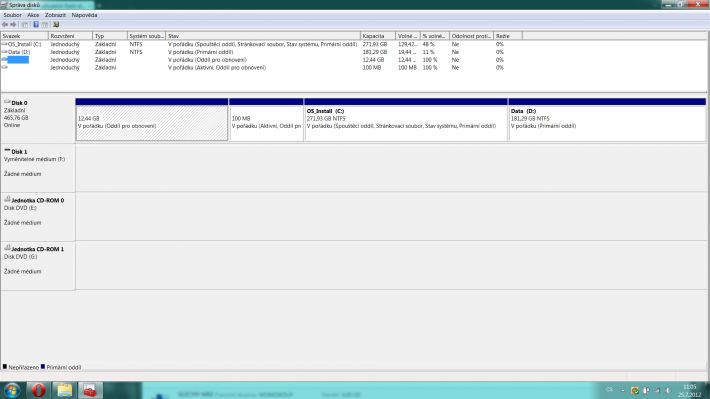Screen dimensions: 710x399
Task: Click the red toolbox taskbar icon
Action: (90, 390)
